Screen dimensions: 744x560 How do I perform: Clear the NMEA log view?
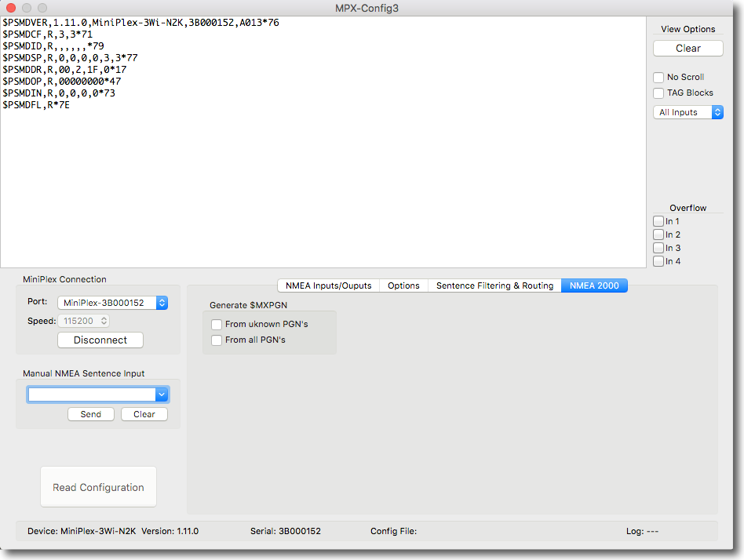tap(687, 49)
